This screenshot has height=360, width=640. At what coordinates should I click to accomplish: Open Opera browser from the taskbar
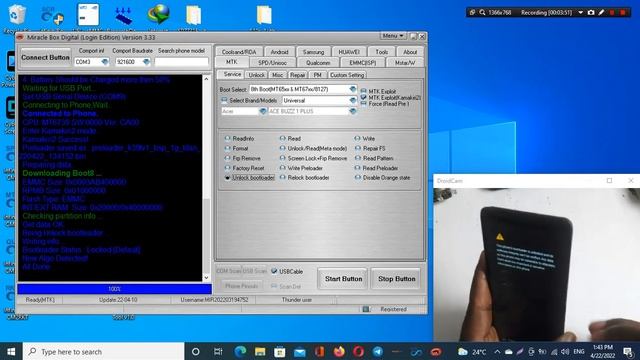click(x=358, y=351)
